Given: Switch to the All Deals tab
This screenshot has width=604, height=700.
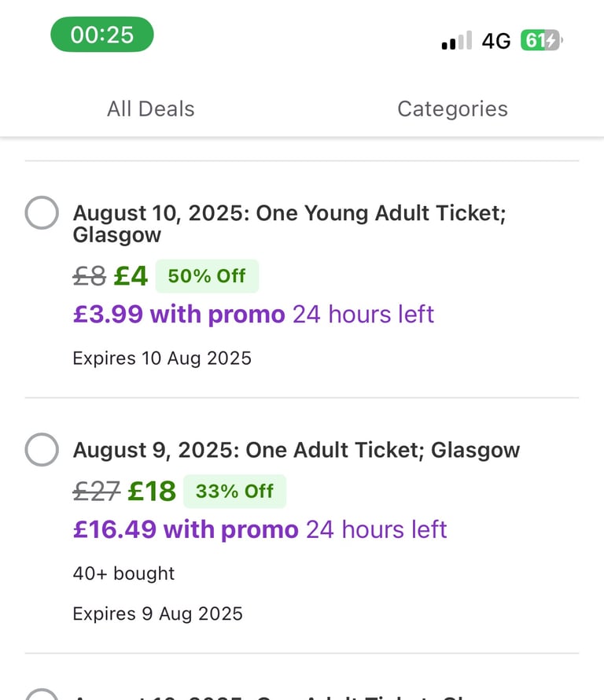Looking at the screenshot, I should [x=151, y=109].
